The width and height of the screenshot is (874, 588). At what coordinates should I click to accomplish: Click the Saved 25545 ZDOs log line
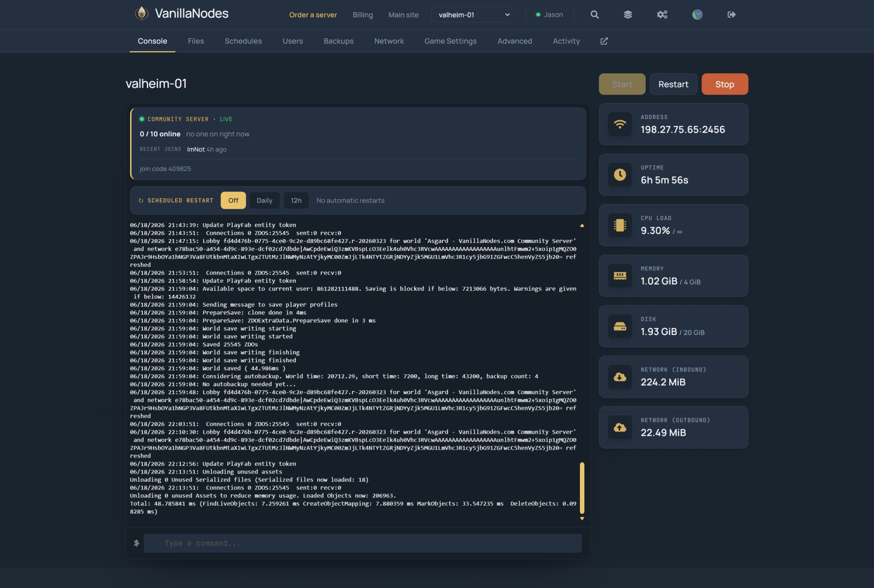tap(194, 344)
